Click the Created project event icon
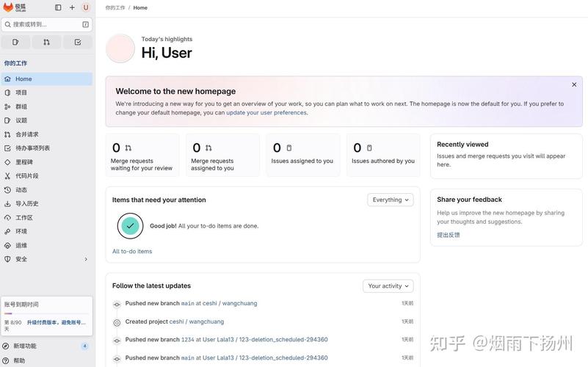The width and height of the screenshot is (588, 367). tap(117, 322)
